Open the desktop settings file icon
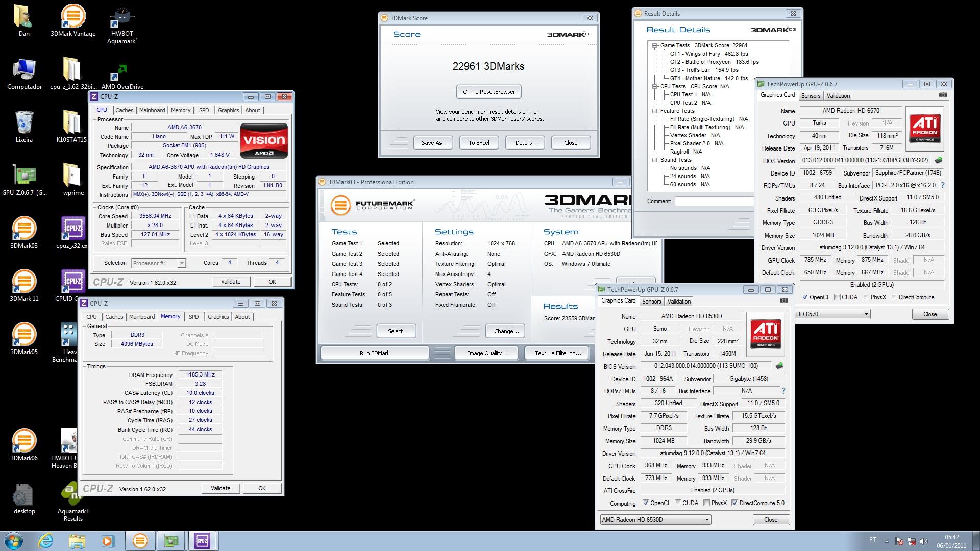The image size is (980, 551). 24,498
